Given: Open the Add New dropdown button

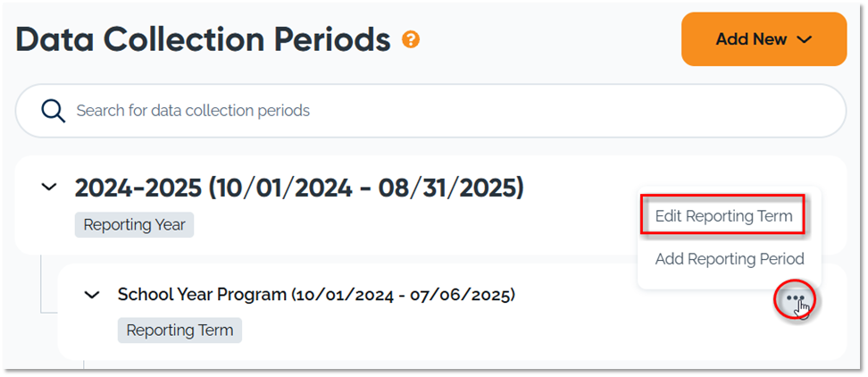Looking at the screenshot, I should [x=764, y=39].
